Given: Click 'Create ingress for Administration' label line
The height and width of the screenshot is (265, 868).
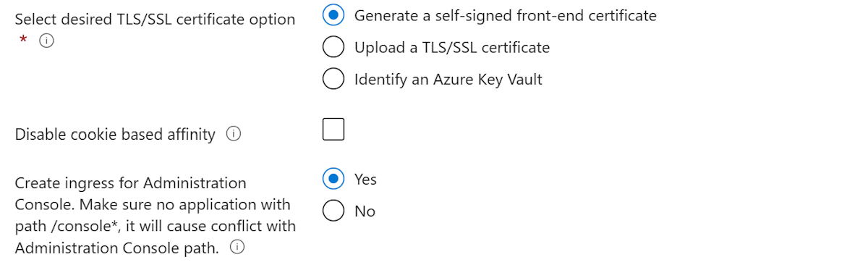Looking at the screenshot, I should click(x=130, y=183).
